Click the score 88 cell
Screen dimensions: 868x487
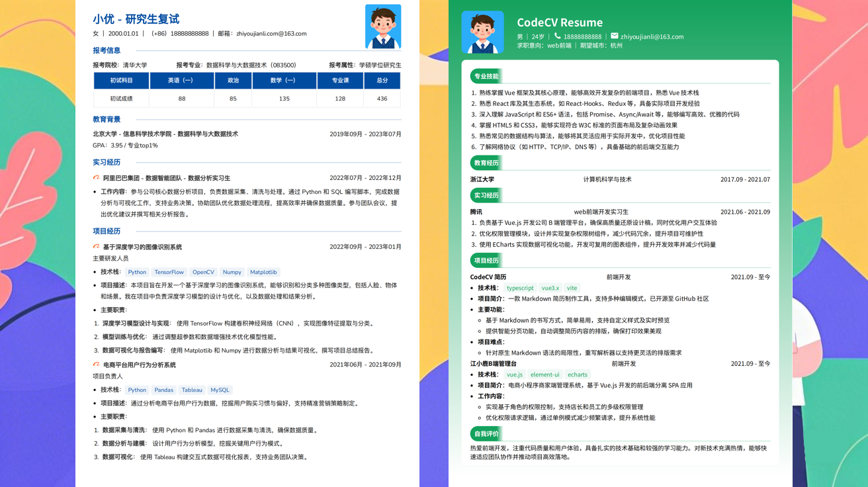(x=181, y=99)
